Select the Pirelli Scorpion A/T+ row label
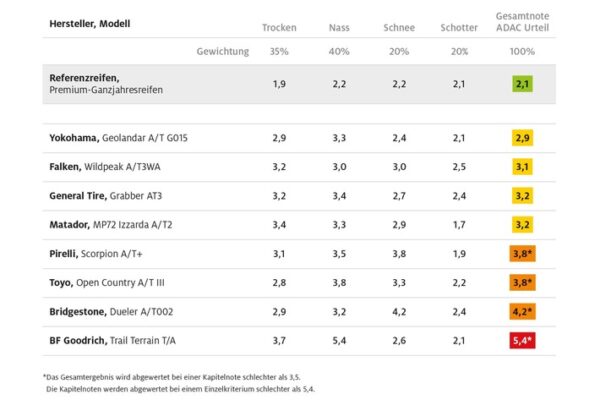 [x=104, y=254]
